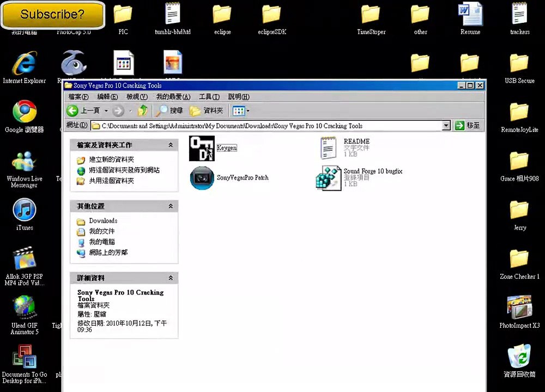Click 將這個資料夾發佈到網站 link

click(124, 170)
